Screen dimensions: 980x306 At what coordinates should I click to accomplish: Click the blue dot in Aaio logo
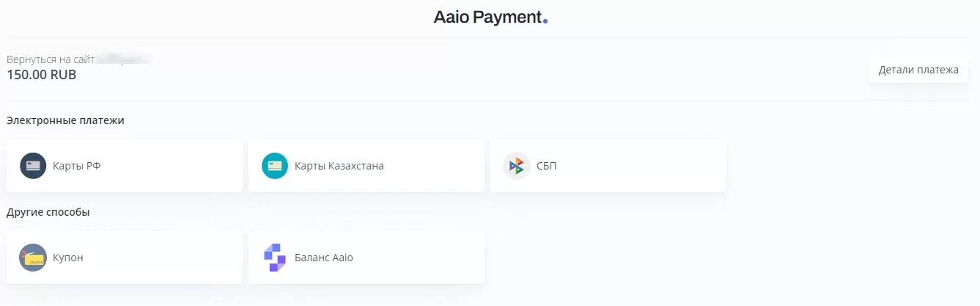(545, 21)
